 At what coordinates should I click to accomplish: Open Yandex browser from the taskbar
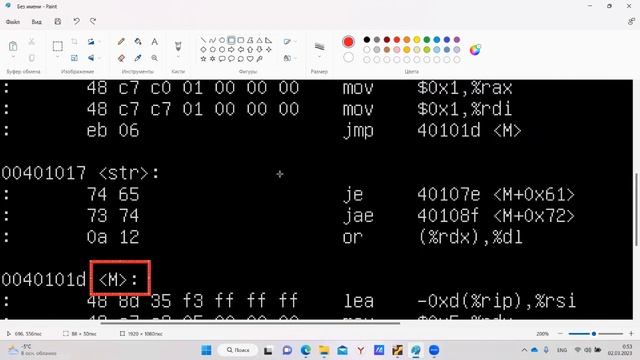(x=361, y=350)
